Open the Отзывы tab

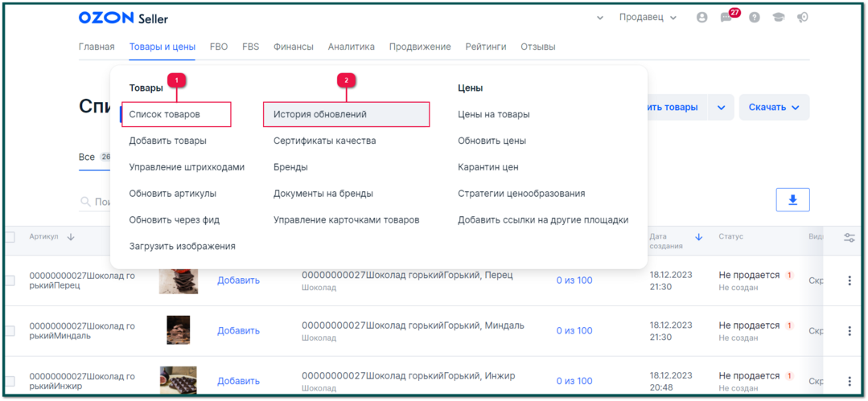point(538,47)
